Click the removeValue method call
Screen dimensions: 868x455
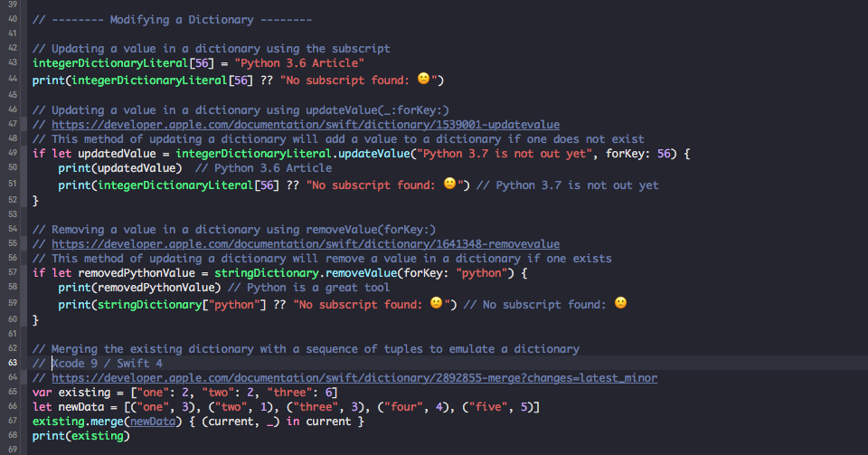(x=361, y=273)
